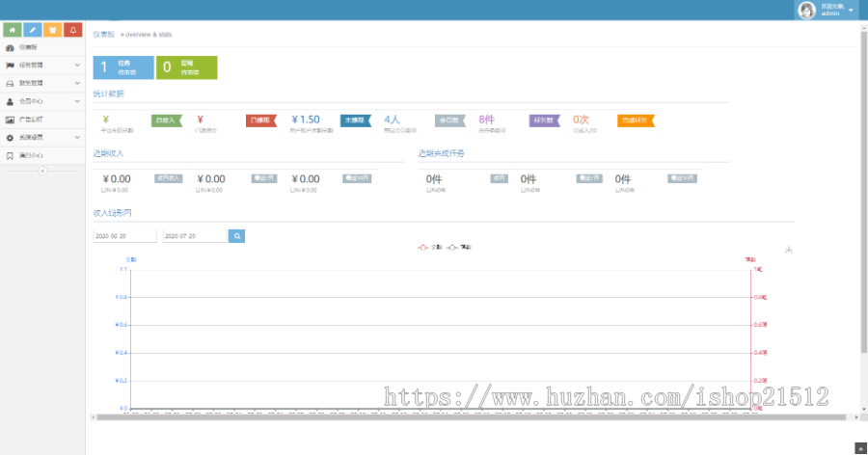This screenshot has height=455, width=868.
Task: Click the blue search button beside date fields
Action: click(236, 235)
